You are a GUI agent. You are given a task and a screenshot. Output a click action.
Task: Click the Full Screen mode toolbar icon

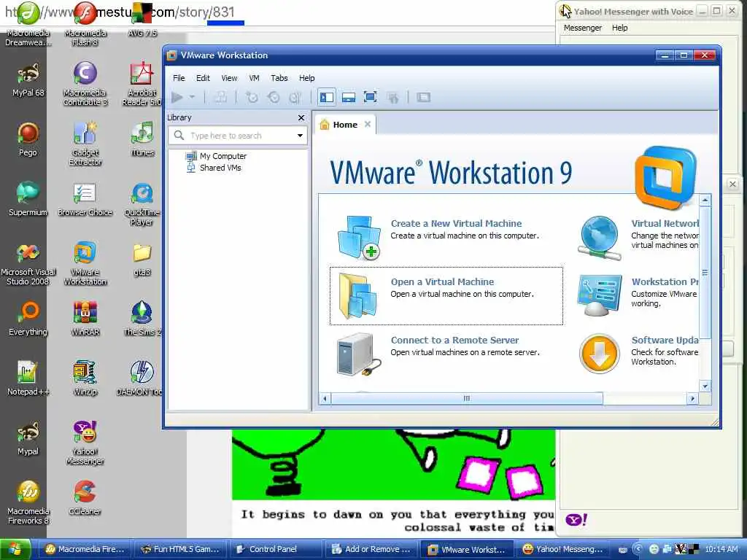pos(370,98)
